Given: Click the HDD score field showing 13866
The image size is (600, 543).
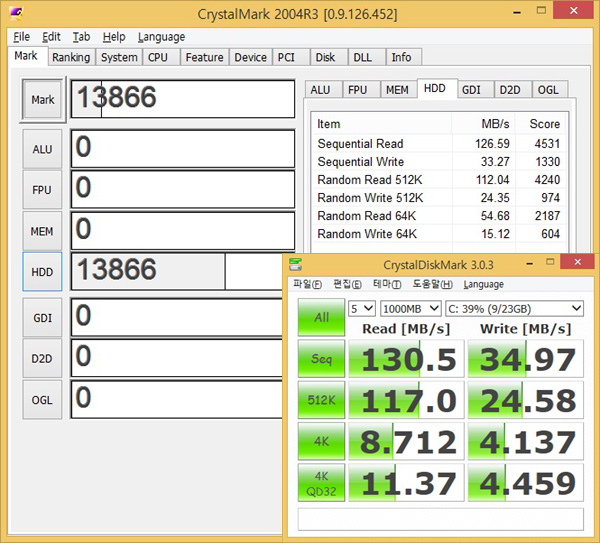Looking at the screenshot, I should 177,271.
